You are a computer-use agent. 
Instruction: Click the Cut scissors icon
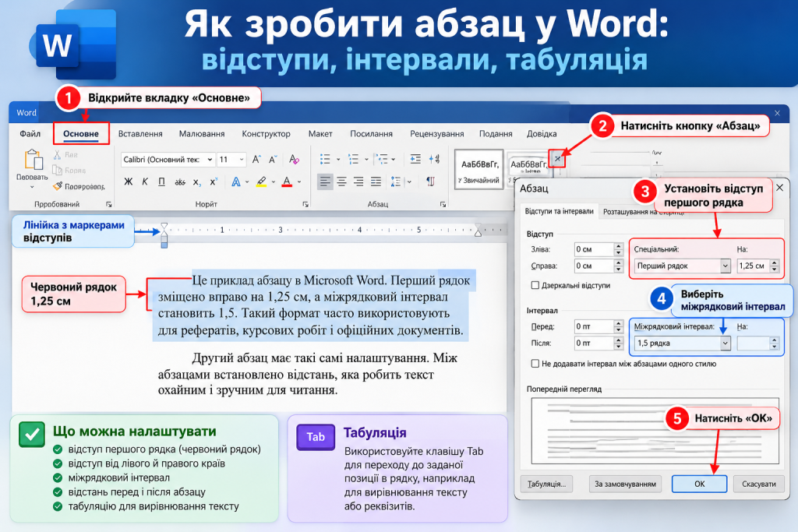click(58, 155)
